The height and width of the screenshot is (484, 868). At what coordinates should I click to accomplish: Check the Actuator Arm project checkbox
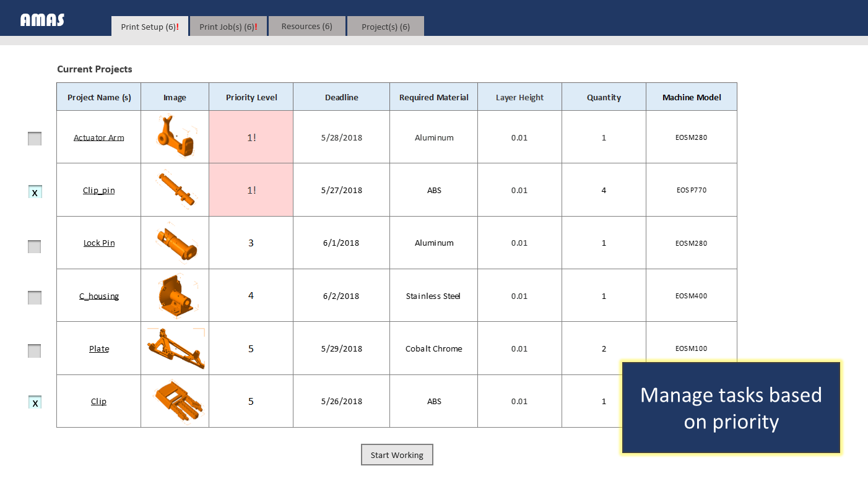35,139
